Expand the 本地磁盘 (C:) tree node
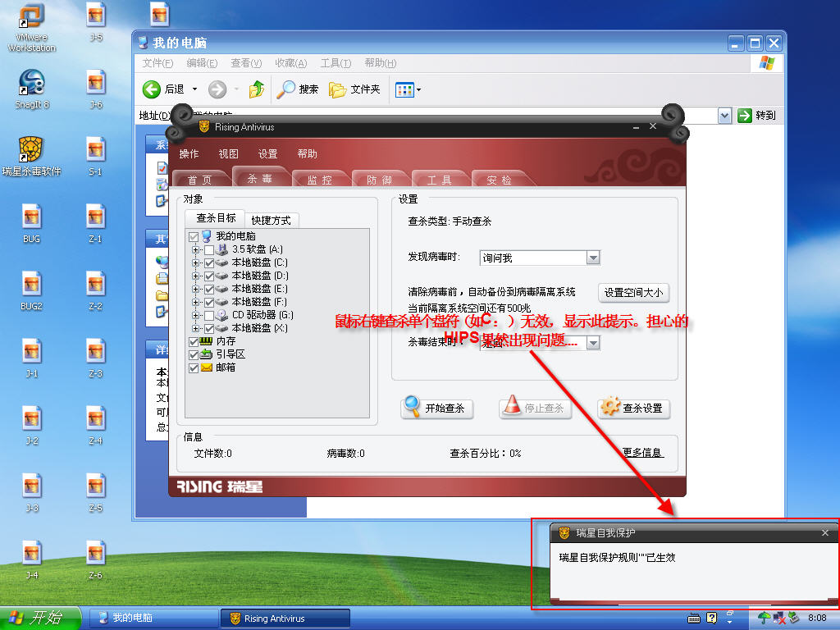 195,263
